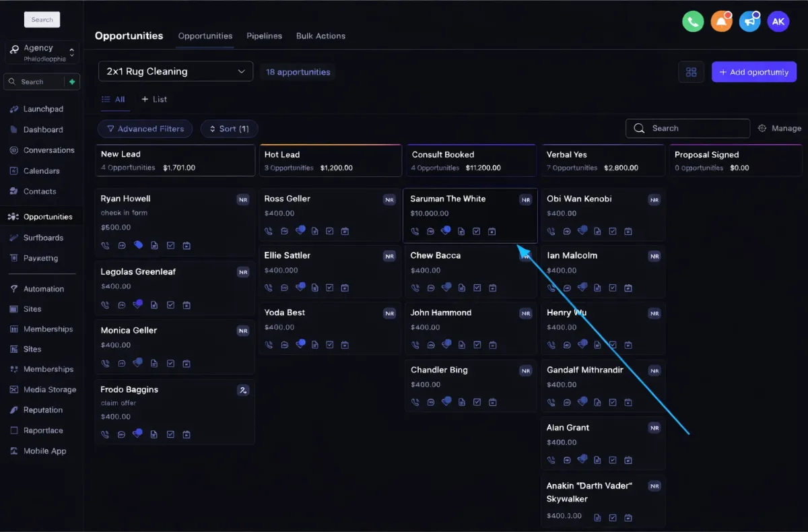Click the Manage settings gear icon
Screen dimensions: 808x532
(762, 129)
